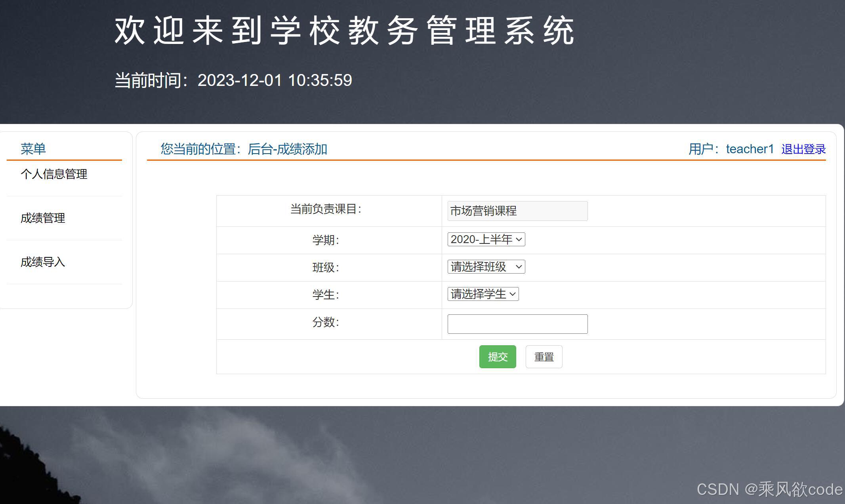
Task: Click the 后台-成绩添加 breadcrumb location text
Action: (287, 149)
